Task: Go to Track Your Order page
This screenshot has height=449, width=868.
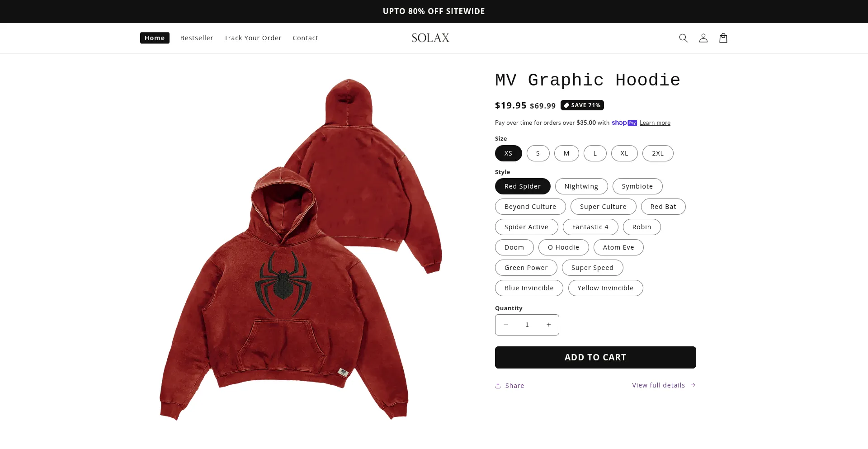Action: coord(253,38)
